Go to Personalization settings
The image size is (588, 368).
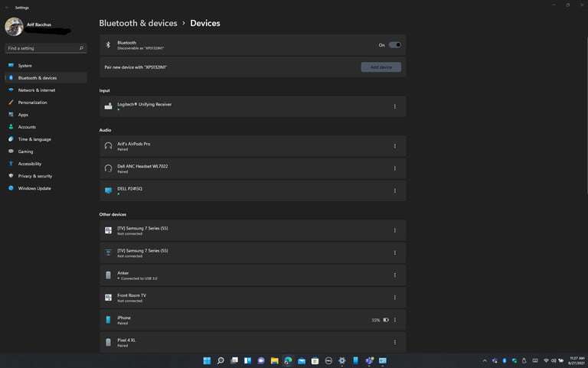pyautogui.click(x=32, y=103)
